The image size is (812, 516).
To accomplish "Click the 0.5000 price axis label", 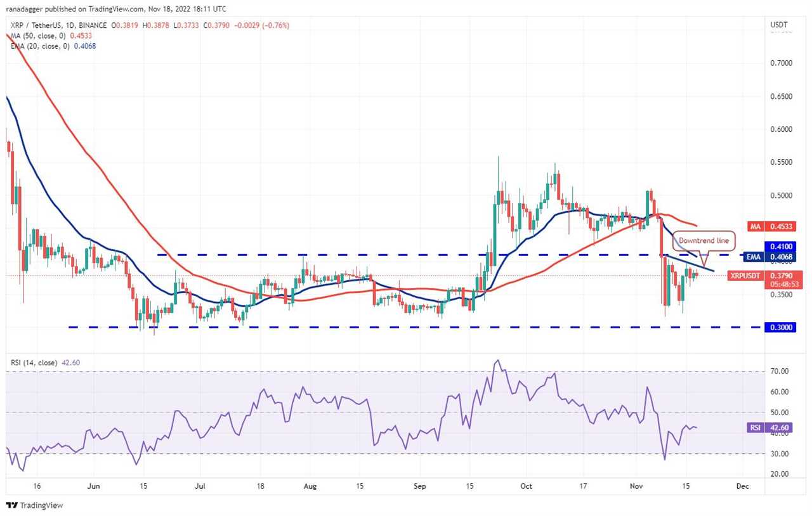I will point(782,195).
